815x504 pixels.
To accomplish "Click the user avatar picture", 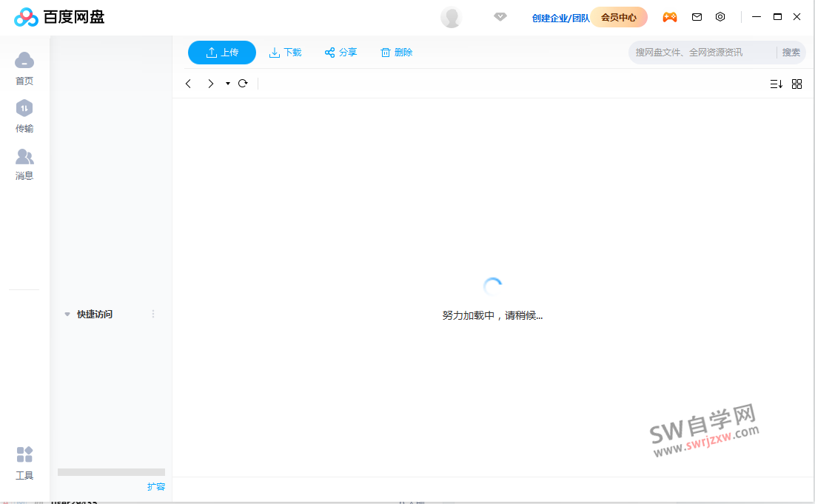I will coord(451,17).
